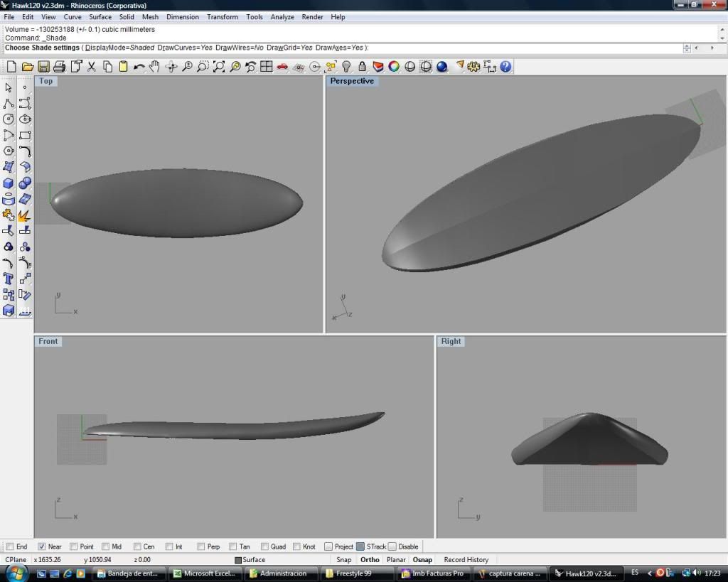Click the blue Render sphere icon

click(x=441, y=67)
